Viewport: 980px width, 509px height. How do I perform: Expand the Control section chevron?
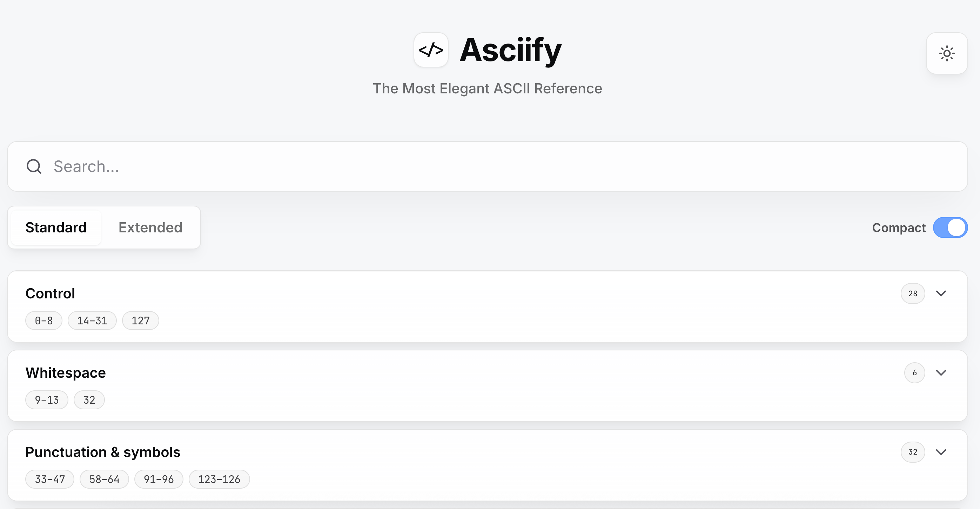pyautogui.click(x=941, y=293)
